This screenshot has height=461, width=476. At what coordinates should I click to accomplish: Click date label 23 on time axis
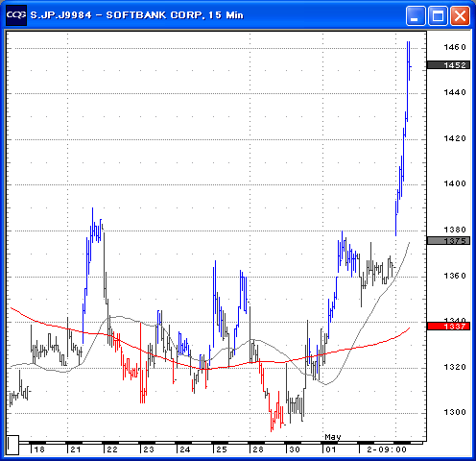click(x=149, y=449)
